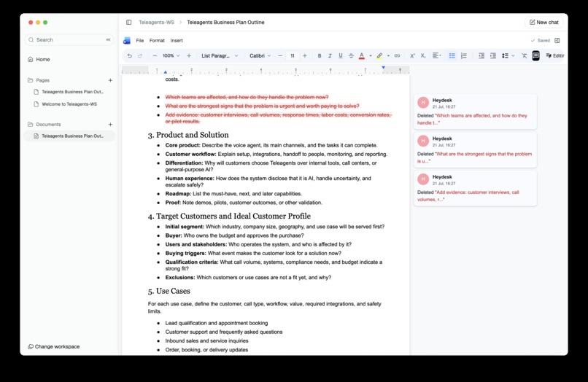The height and width of the screenshot is (382, 588).
Task: Open comment Deleted "Add evidence: customer interviews"
Action: (x=475, y=188)
